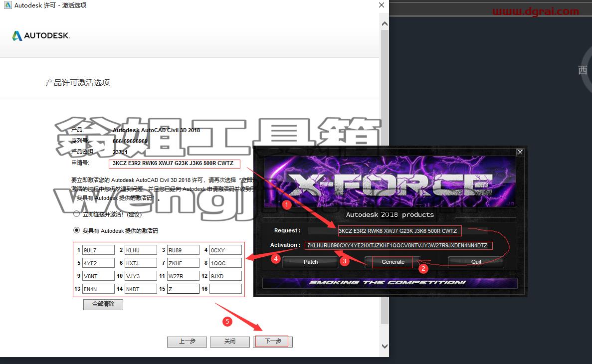The height and width of the screenshot is (364, 592).
Task: Click the 上一步 back button
Action: 187,342
